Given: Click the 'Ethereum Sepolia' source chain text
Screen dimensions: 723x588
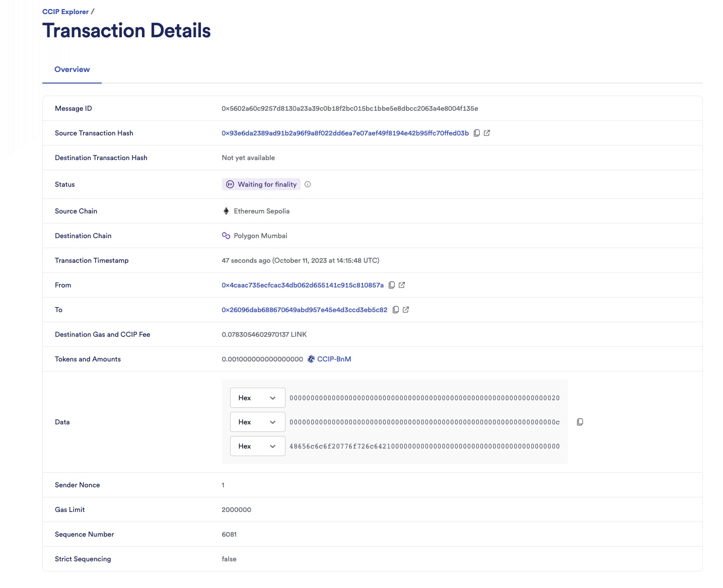Looking at the screenshot, I should pyautogui.click(x=262, y=211).
